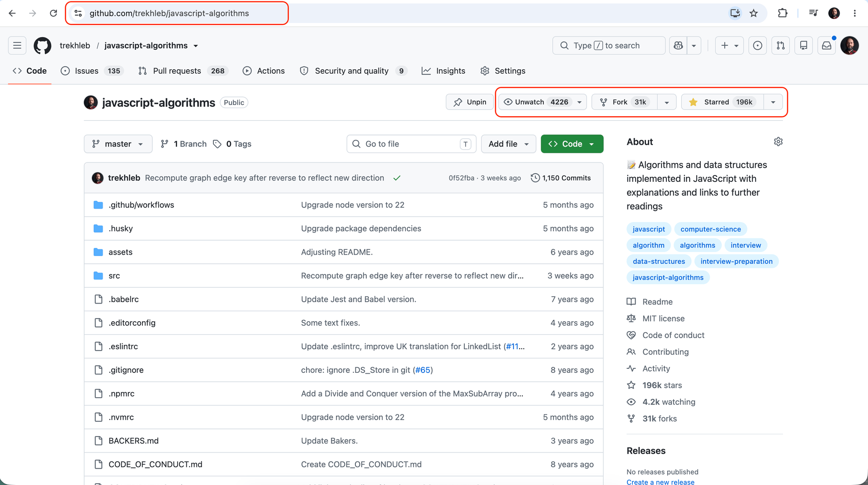Viewport: 868px width, 485px height.
Task: Open the issues icon in header
Action: tap(758, 45)
